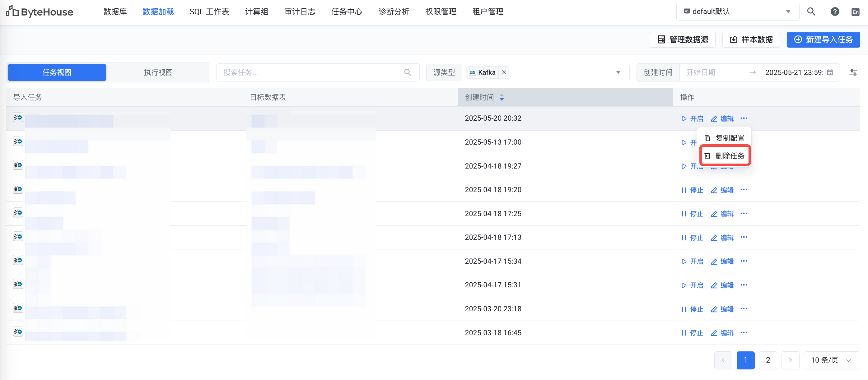
Task: Open the global search magnifier icon
Action: click(811, 12)
